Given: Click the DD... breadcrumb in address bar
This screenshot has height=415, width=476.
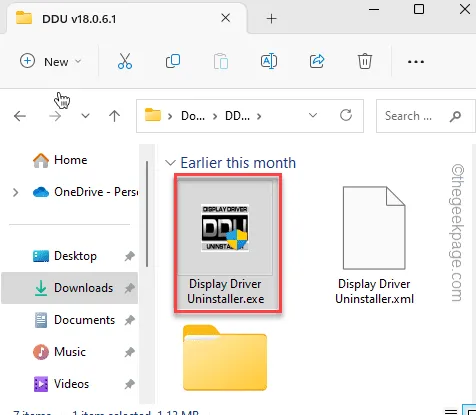Looking at the screenshot, I should [237, 116].
